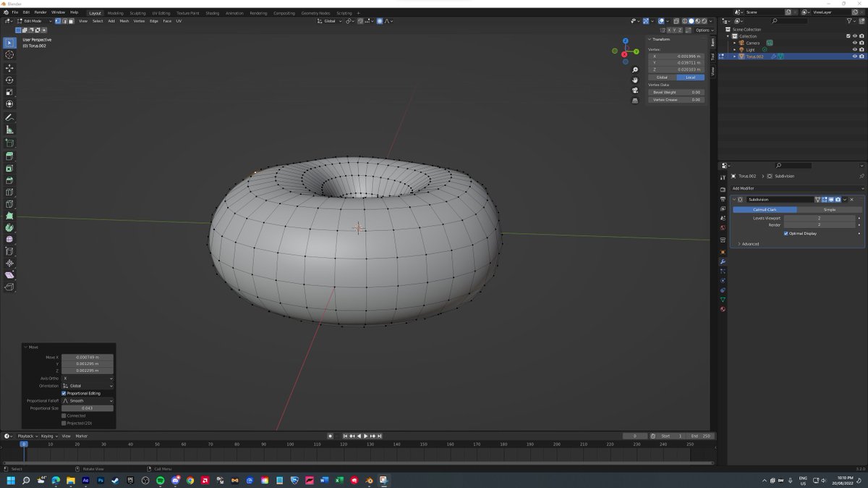Click the viewport zoom magnifier icon
Viewport: 868px width, 488px height.
pyautogui.click(x=635, y=70)
